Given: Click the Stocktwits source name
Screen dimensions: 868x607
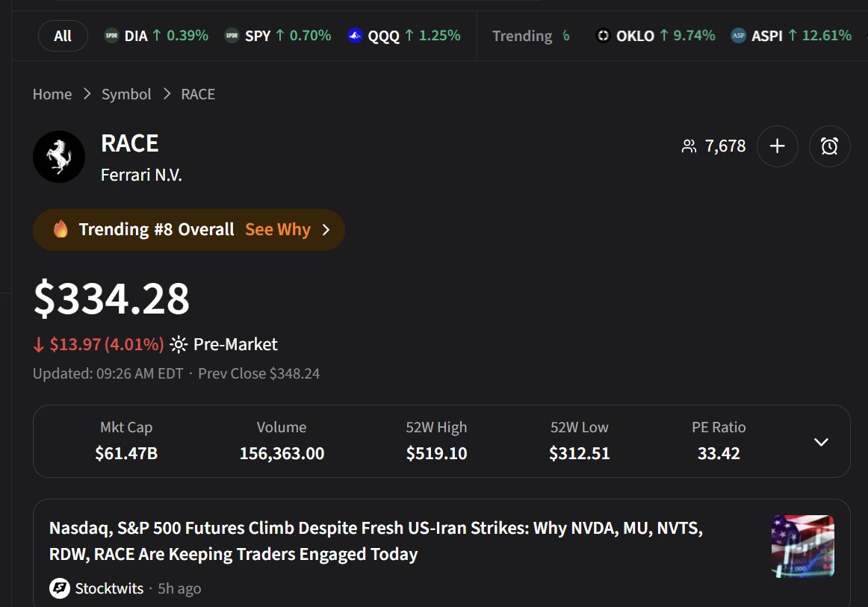Looking at the screenshot, I should pos(109,588).
